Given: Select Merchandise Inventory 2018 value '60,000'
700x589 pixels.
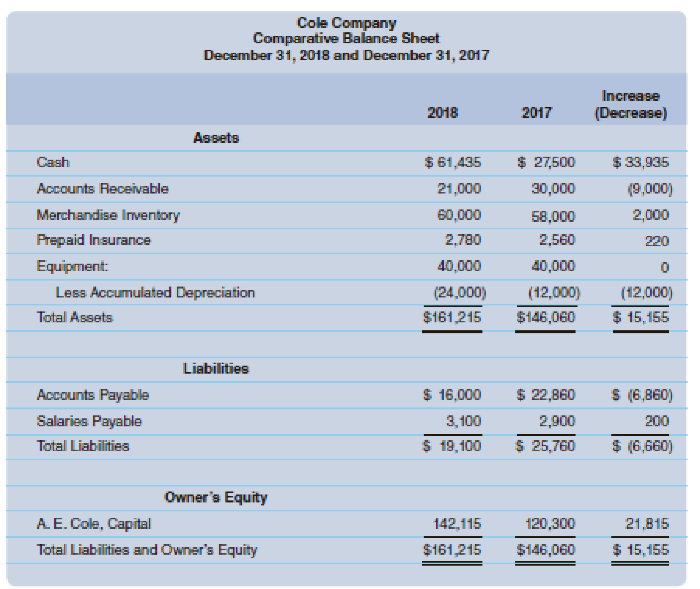Looking at the screenshot, I should 459,215.
